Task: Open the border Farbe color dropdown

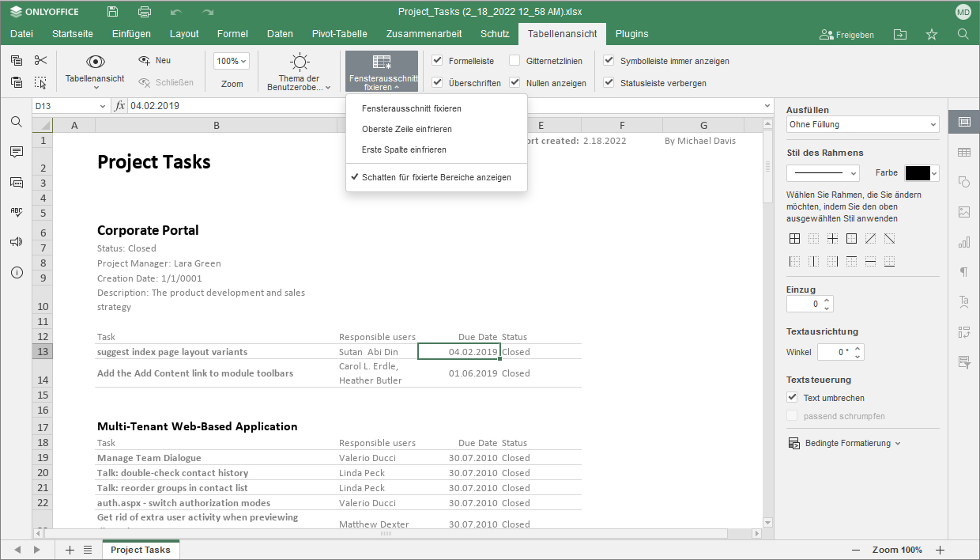Action: 922,173
